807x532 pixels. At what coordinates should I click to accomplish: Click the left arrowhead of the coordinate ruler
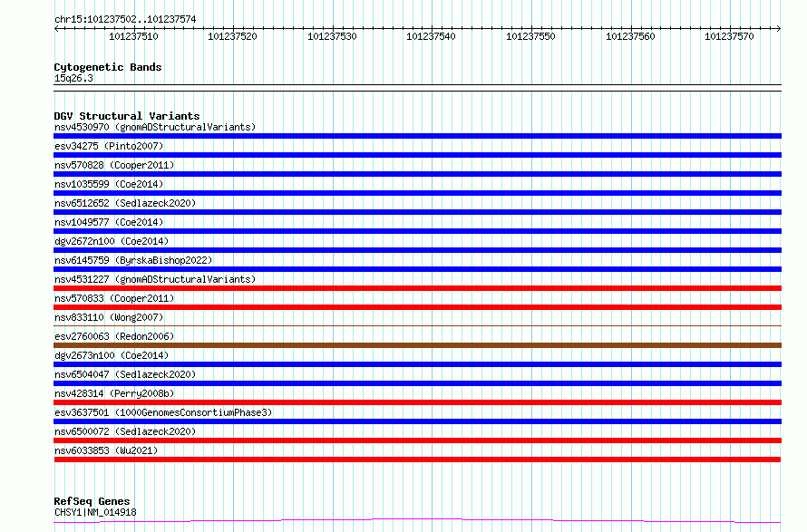click(x=56, y=28)
